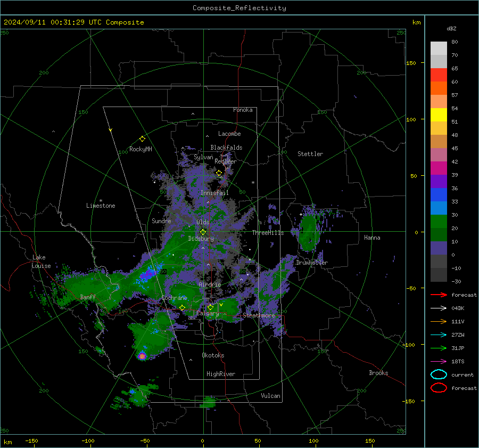
Task: Click the purple-blue echo core northwest of Cochrane
Action: coord(147,273)
